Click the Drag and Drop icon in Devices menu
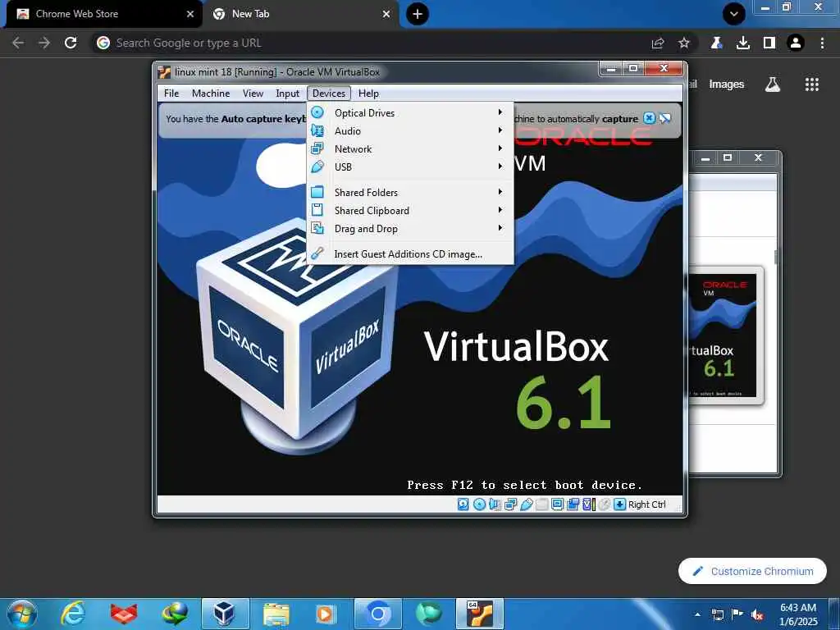This screenshot has height=630, width=840. tap(317, 228)
